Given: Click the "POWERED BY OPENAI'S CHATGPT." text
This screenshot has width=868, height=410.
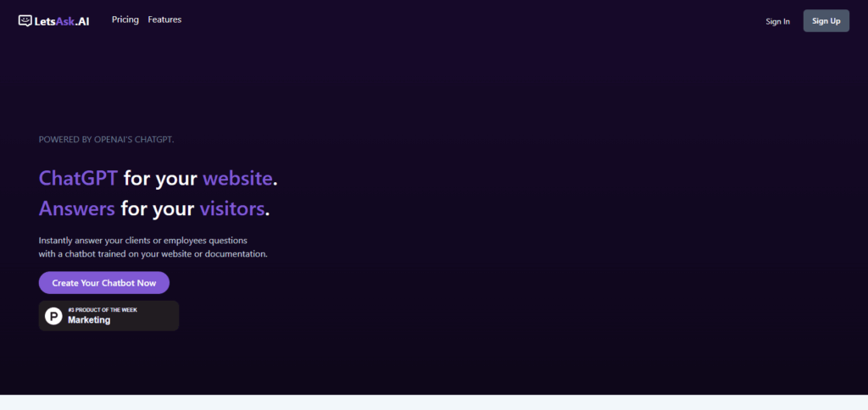Looking at the screenshot, I should 106,140.
